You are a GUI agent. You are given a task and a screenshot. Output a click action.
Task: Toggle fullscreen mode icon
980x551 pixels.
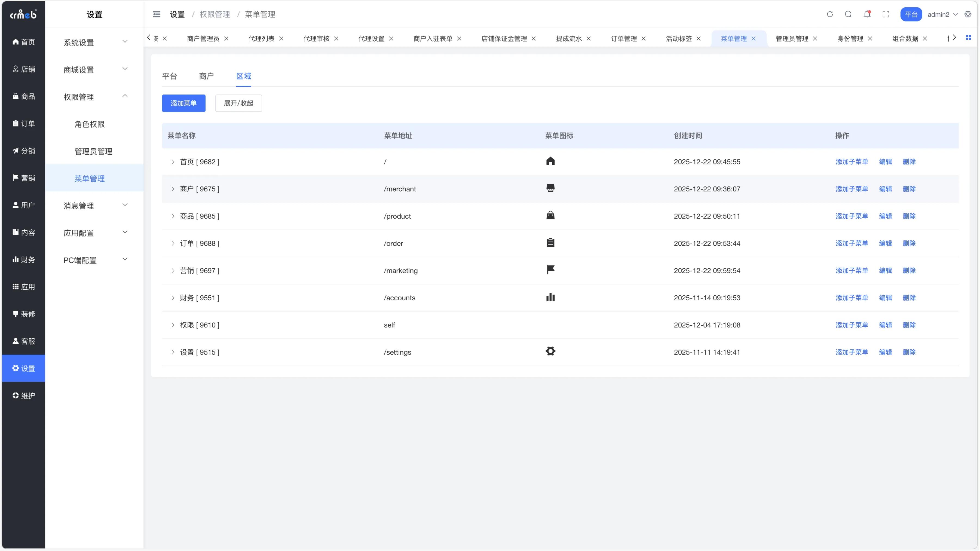[886, 14]
